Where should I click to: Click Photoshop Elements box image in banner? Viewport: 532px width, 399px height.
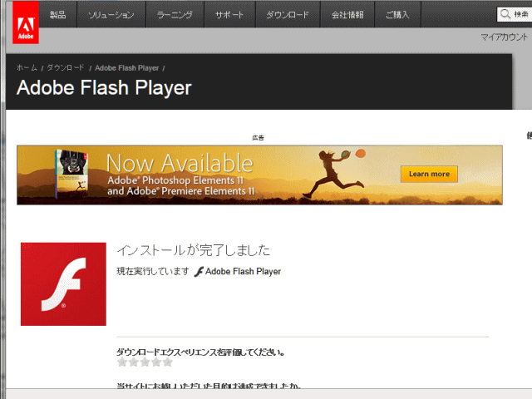pyautogui.click(x=72, y=174)
